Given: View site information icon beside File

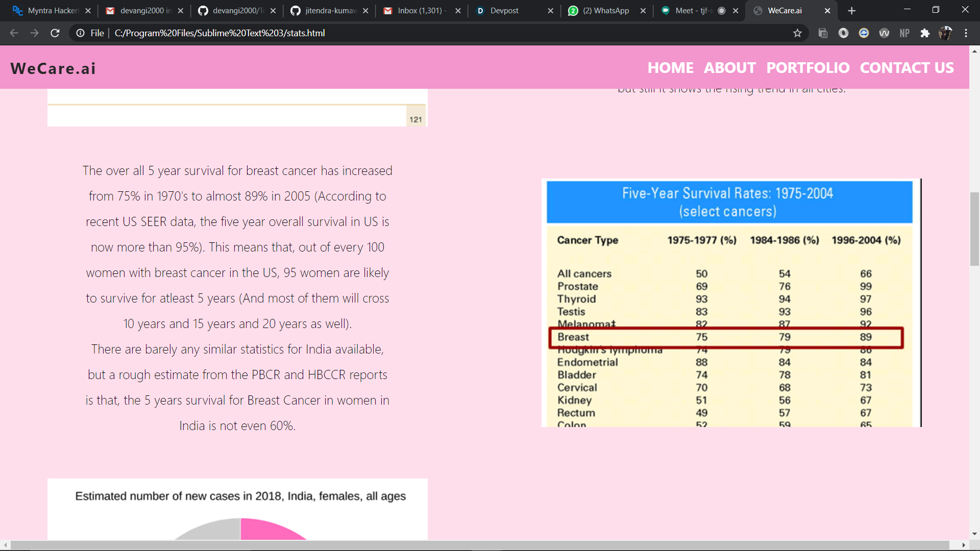Looking at the screenshot, I should [80, 33].
